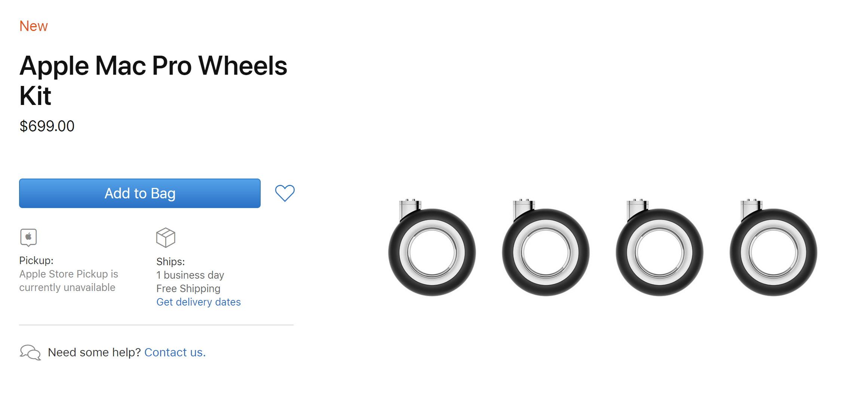Click the pickup currently unavailable message
The width and height of the screenshot is (868, 418).
[69, 281]
